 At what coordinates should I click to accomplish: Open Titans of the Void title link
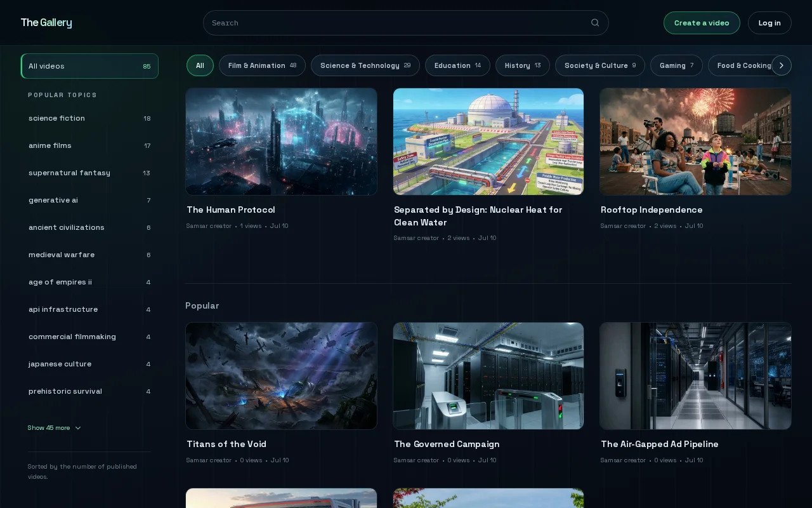pos(226,444)
